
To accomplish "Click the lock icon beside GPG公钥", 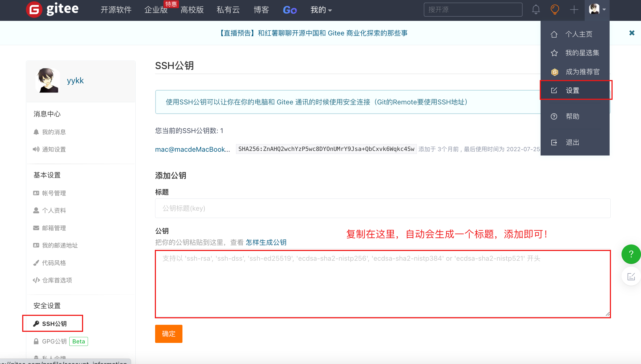I will point(36,341).
